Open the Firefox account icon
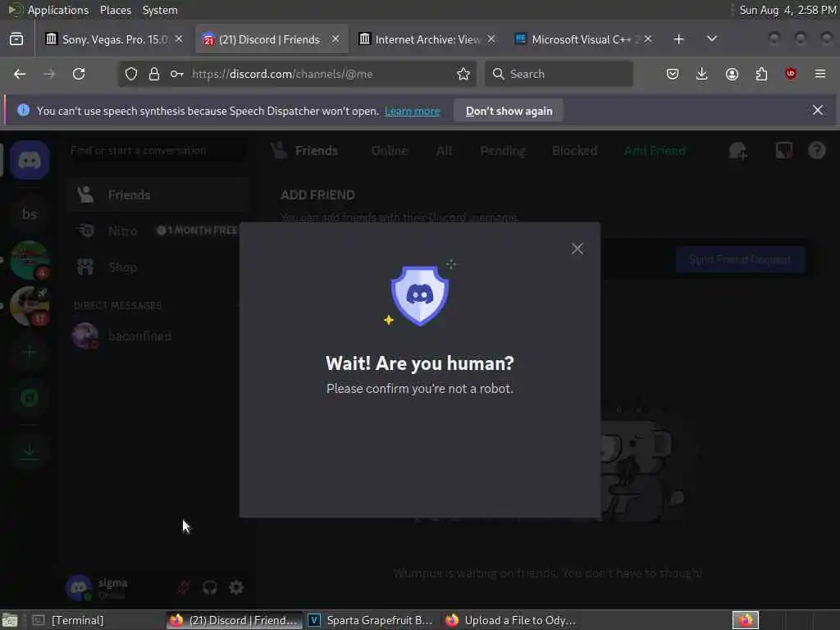The height and width of the screenshot is (630, 840). click(732, 74)
